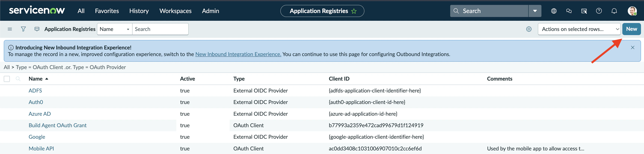Click {azure-ad-application-id-here} cell

pyautogui.click(x=363, y=114)
